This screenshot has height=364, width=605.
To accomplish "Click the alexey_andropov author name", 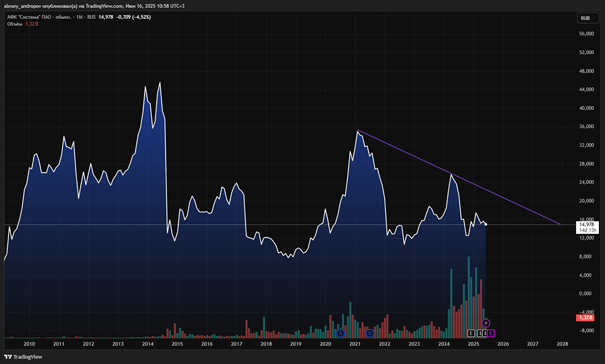I will pyautogui.click(x=22, y=5).
